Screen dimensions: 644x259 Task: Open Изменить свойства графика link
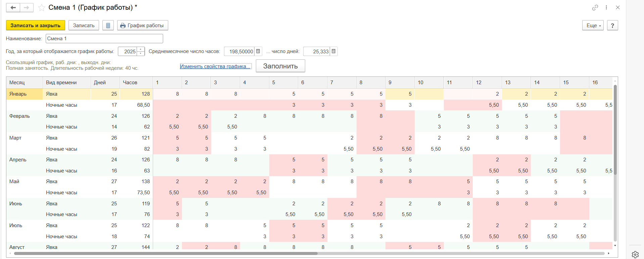215,66
